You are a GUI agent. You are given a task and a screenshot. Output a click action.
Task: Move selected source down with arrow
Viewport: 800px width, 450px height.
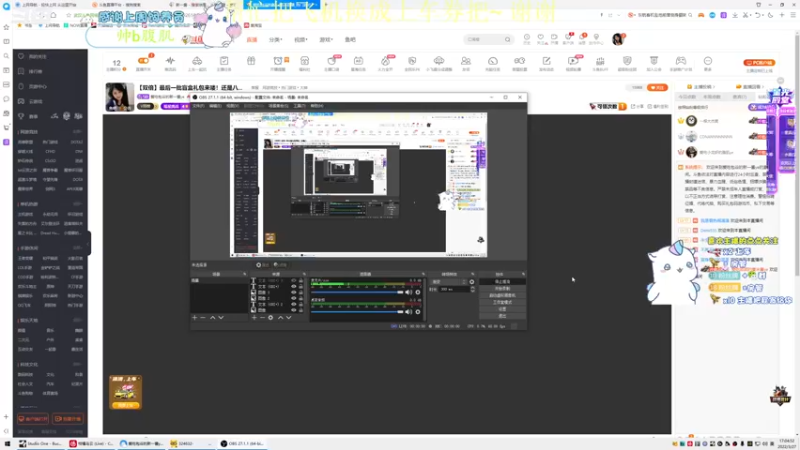288,318
